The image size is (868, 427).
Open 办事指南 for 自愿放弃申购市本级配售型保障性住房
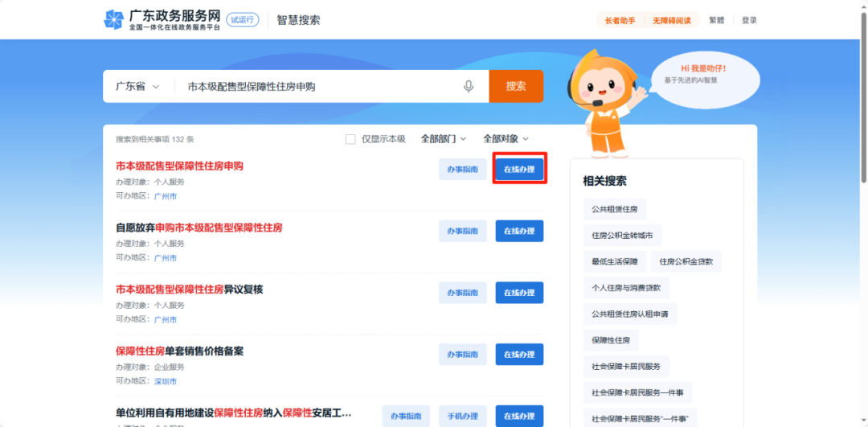click(x=462, y=231)
